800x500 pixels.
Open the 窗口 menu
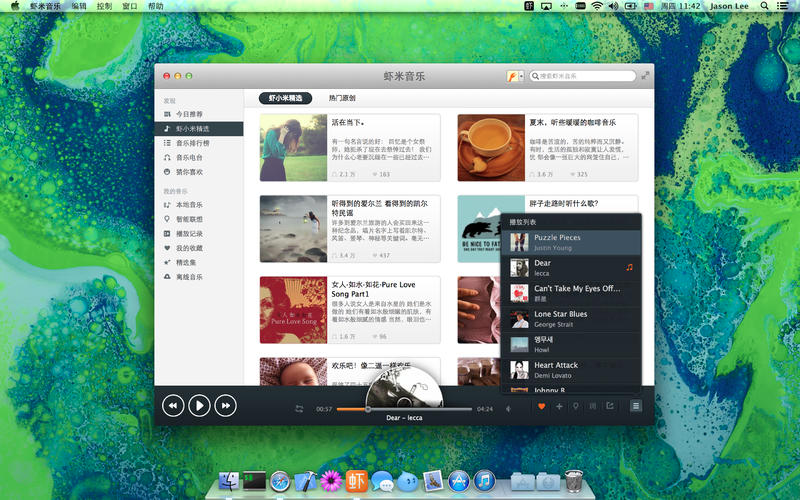(x=130, y=6)
